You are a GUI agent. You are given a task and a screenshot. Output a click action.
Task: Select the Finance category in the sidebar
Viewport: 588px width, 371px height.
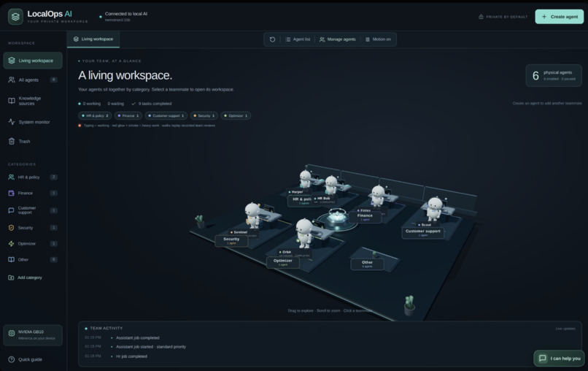33,193
